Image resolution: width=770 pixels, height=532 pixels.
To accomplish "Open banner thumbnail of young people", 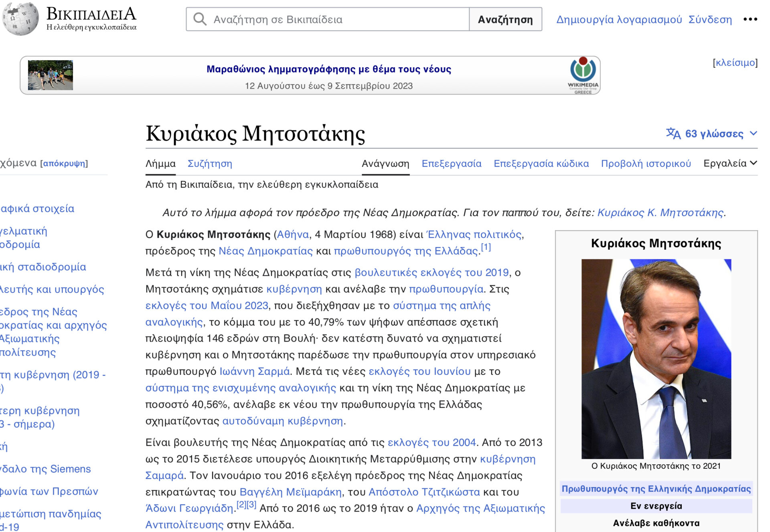I will 51,75.
